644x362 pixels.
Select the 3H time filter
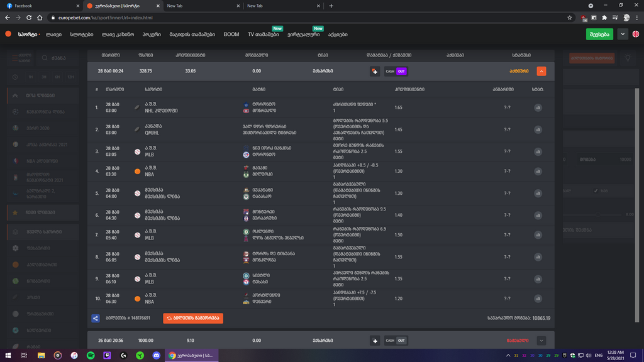44,77
